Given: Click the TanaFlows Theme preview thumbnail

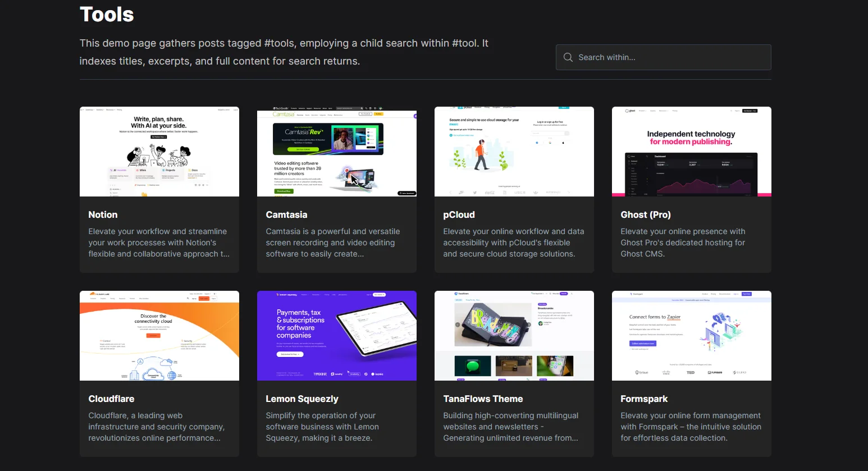Looking at the screenshot, I should pos(514,335).
